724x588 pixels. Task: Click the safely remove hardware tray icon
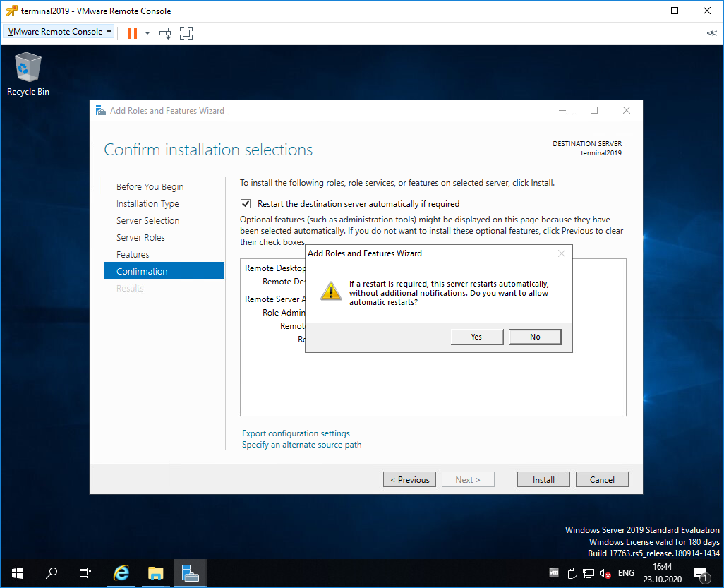click(571, 573)
